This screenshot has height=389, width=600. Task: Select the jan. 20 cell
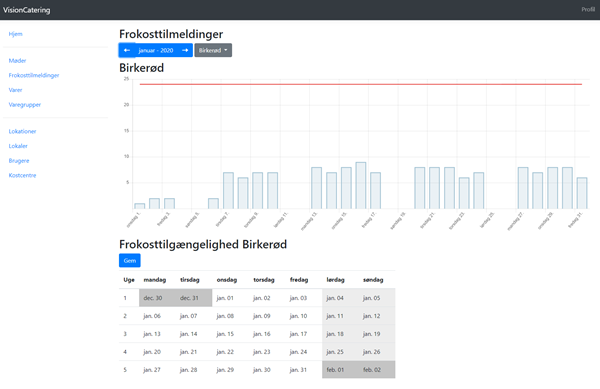point(157,352)
